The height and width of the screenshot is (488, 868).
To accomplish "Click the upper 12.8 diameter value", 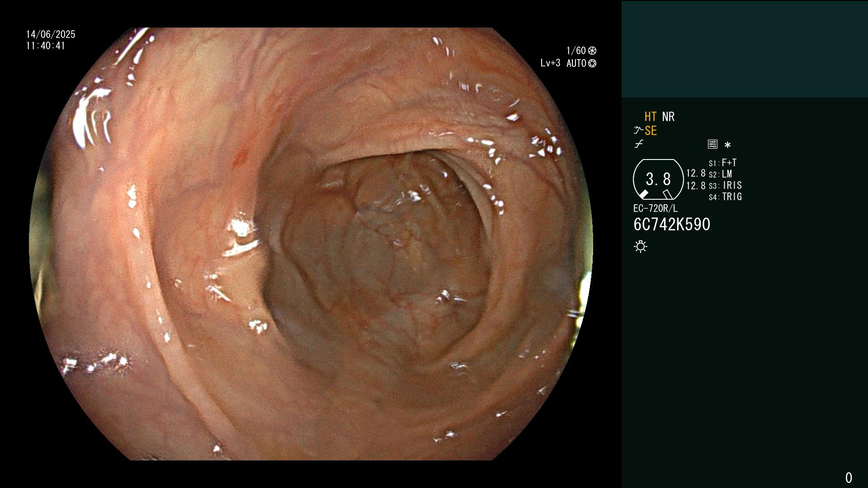I will click(x=696, y=173).
